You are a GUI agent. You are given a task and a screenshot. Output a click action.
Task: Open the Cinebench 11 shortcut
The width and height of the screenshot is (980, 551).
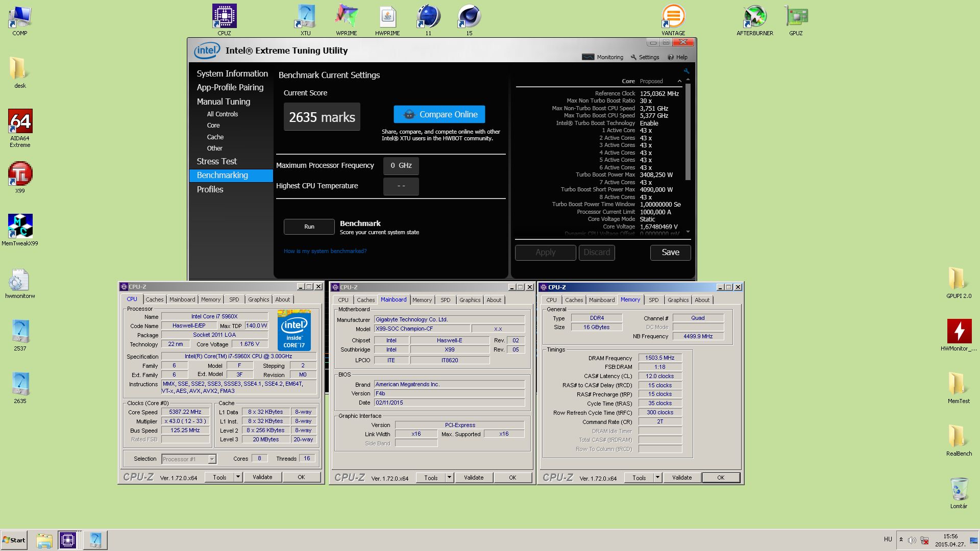pos(428,20)
